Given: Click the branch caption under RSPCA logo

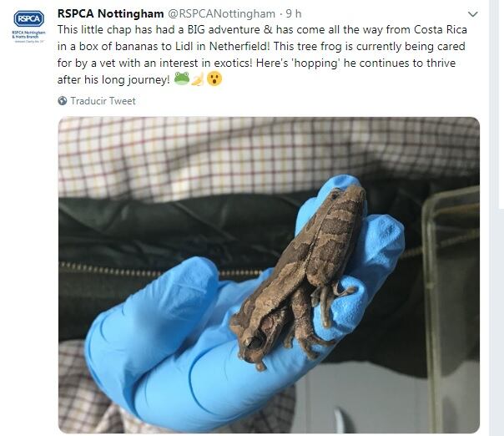Looking at the screenshot, I should pos(27,37).
